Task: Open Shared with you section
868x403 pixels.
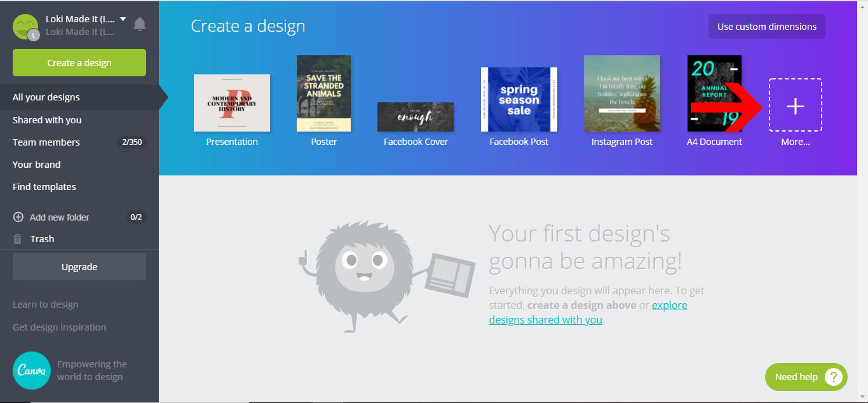Action: (x=48, y=120)
